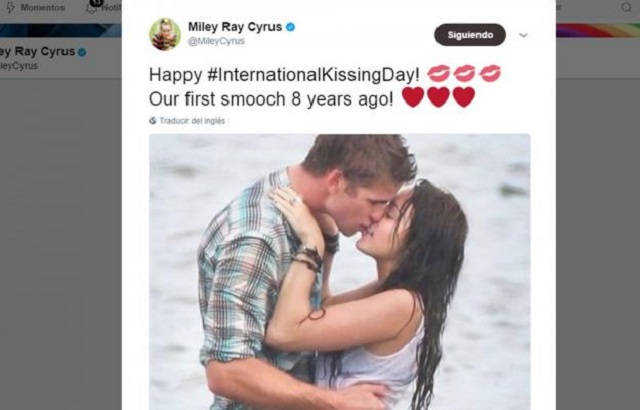Click the background profile's verified badge
This screenshot has height=410, width=640.
[82, 52]
